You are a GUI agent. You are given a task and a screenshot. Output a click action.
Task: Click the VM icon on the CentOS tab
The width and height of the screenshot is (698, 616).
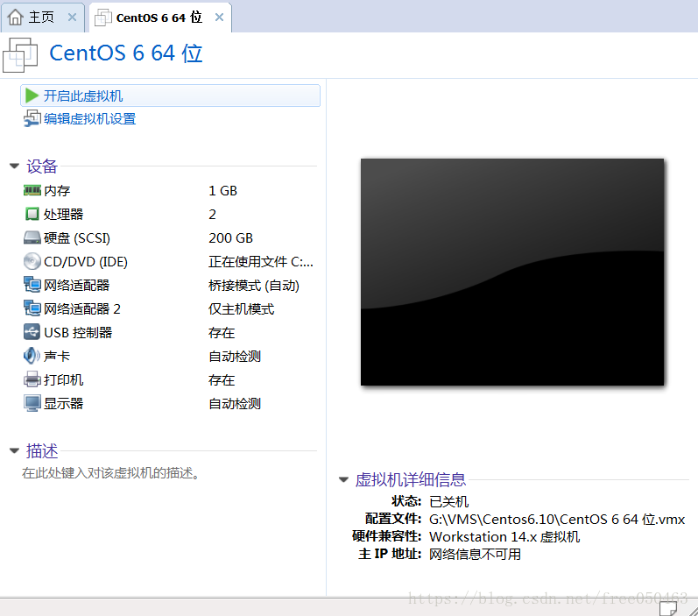103,18
